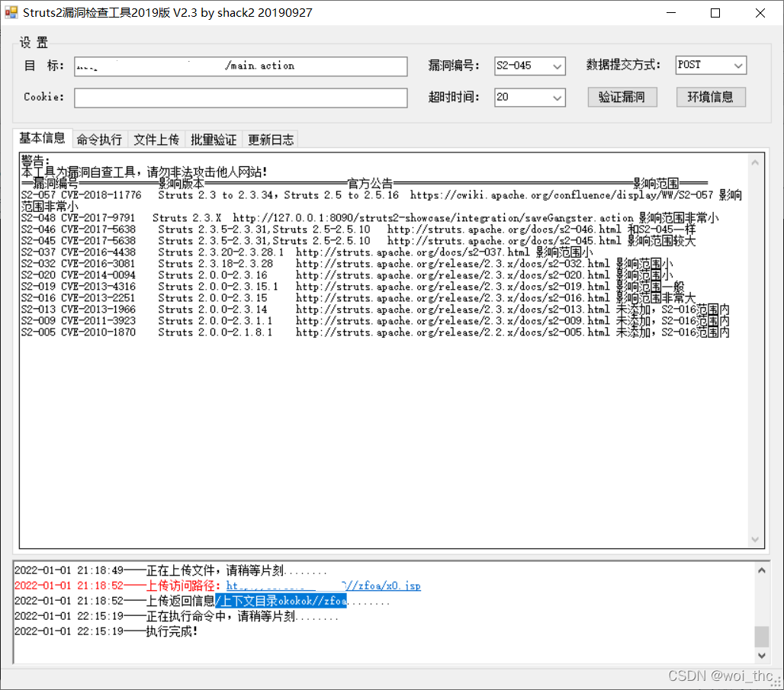
Task: Click the log line 正在执行命令中
Action: coord(176,617)
